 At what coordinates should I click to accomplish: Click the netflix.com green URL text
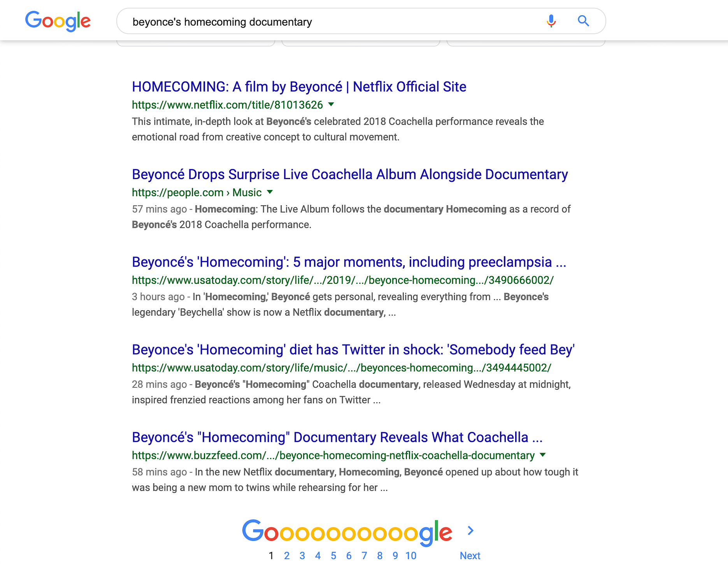pyautogui.click(x=227, y=105)
